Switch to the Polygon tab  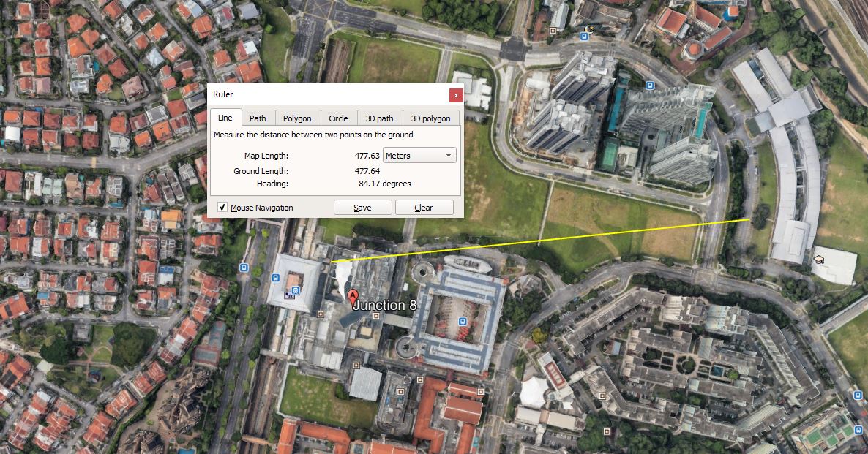[x=297, y=118]
